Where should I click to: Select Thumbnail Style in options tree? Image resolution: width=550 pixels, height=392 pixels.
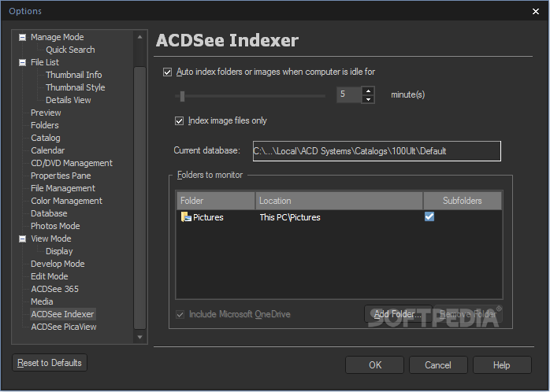pyautogui.click(x=76, y=87)
